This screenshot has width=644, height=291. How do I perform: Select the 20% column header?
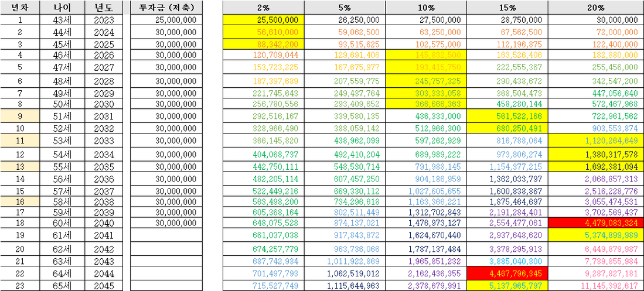click(596, 8)
